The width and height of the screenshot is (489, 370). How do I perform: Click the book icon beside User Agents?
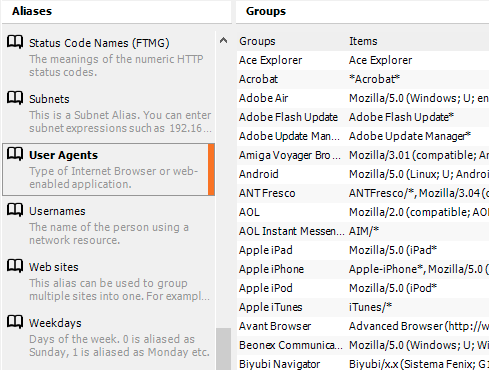click(x=15, y=154)
